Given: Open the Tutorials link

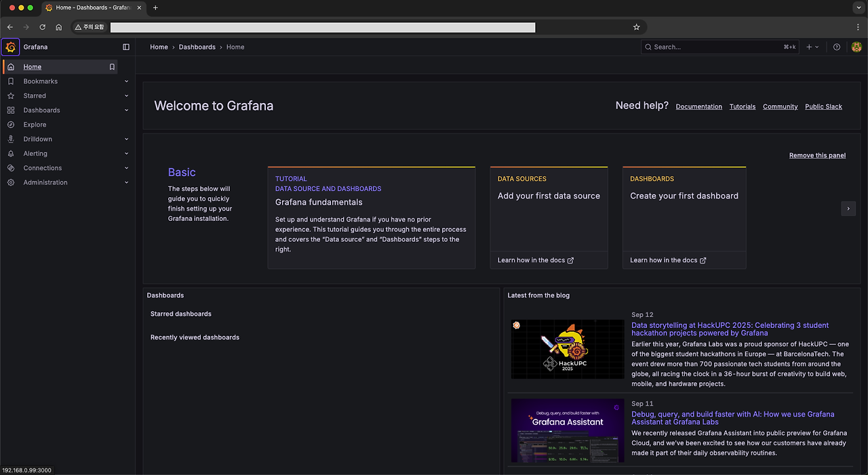Looking at the screenshot, I should click(x=743, y=106).
